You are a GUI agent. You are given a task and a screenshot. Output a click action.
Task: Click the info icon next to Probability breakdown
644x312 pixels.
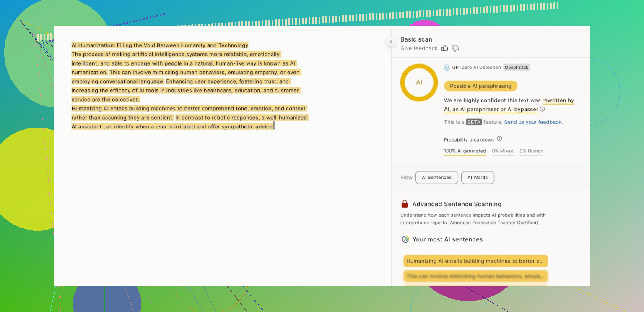pyautogui.click(x=499, y=139)
